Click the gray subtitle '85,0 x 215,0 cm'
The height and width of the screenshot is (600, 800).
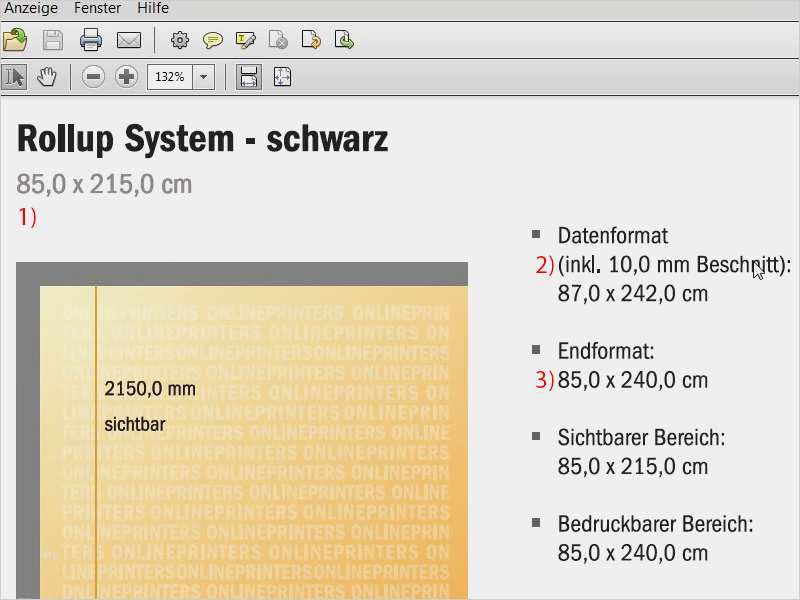(104, 184)
